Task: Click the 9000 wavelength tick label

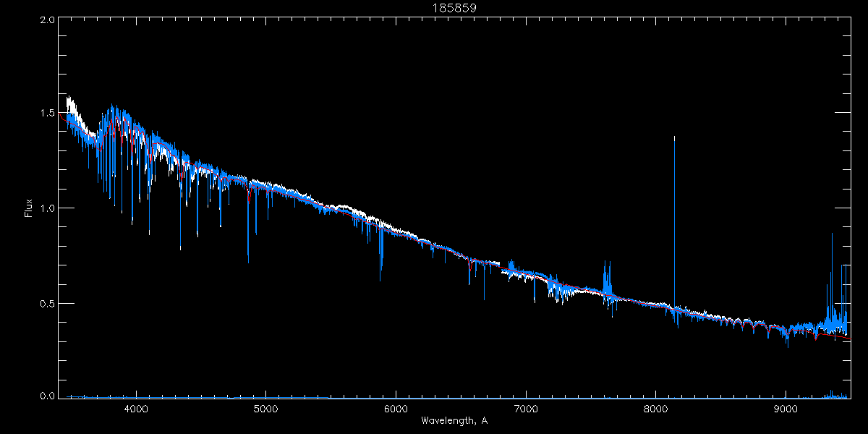Action: pyautogui.click(x=786, y=409)
